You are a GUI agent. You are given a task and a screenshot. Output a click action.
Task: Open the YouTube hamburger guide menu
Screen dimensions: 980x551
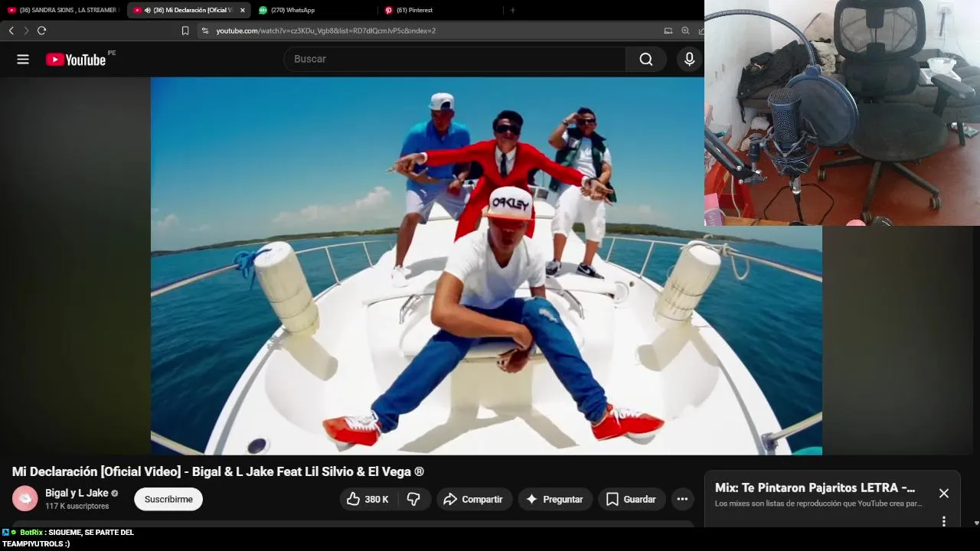coord(23,59)
